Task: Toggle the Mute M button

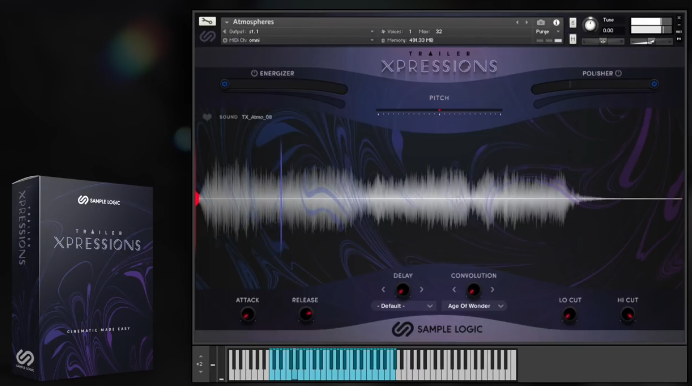Action: pyautogui.click(x=573, y=39)
